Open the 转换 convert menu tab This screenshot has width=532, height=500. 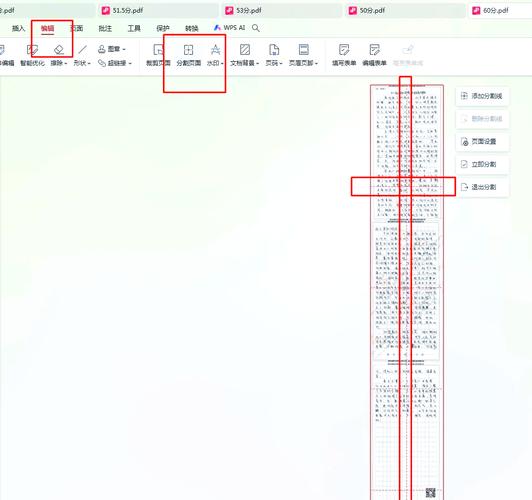(192, 28)
